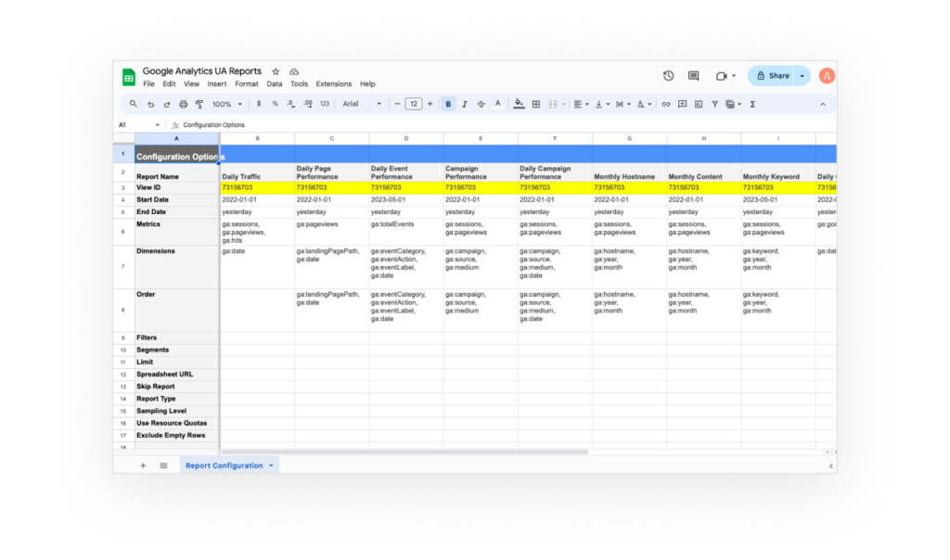Open Report Configuration tab options arrow
This screenshot has height=560, width=950.
[272, 465]
